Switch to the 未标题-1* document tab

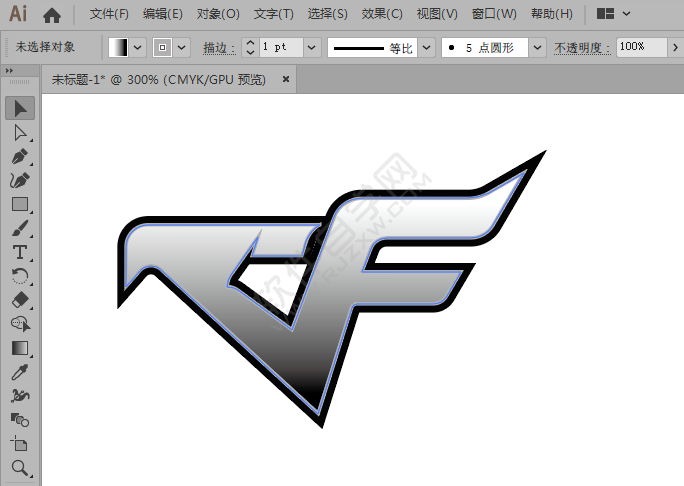pos(159,79)
